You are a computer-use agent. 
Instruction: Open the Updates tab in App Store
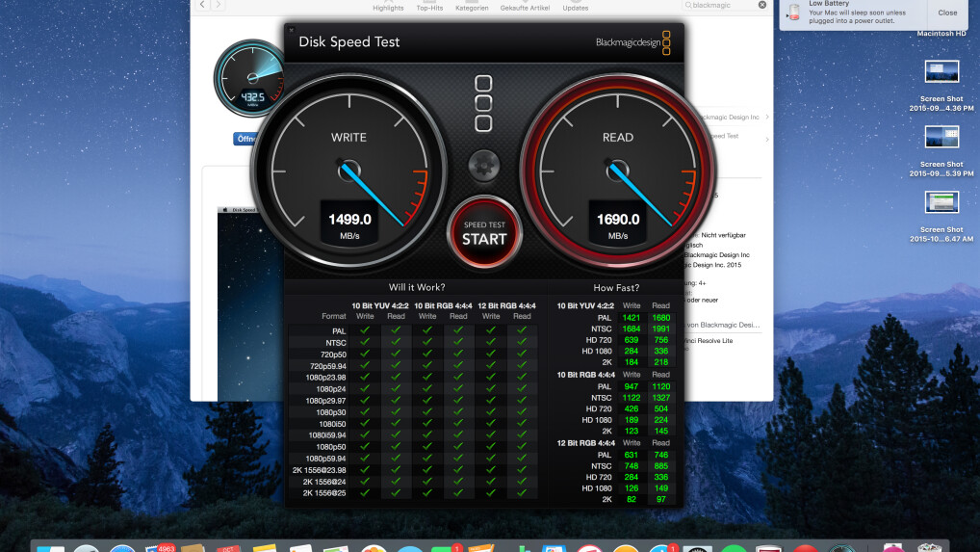575,8
